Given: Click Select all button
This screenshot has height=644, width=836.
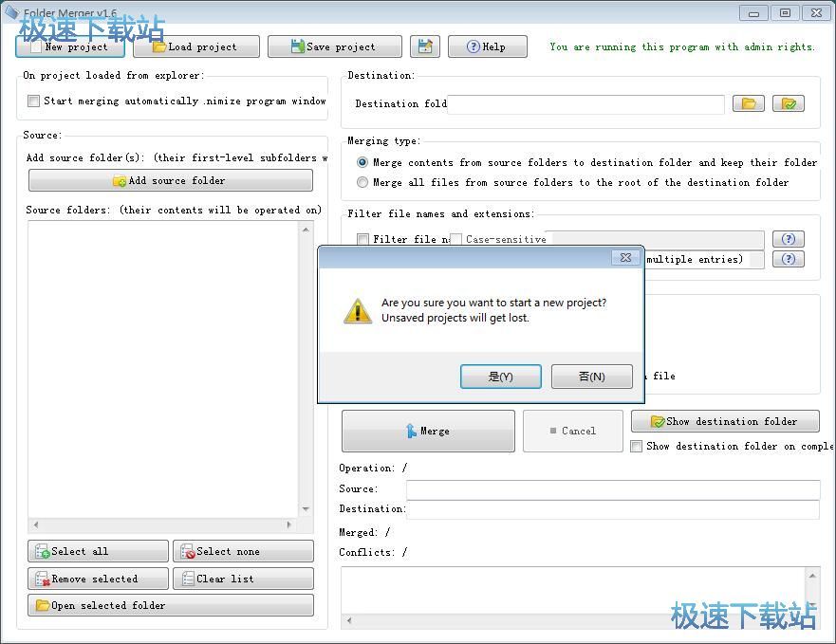Looking at the screenshot, I should 98,551.
